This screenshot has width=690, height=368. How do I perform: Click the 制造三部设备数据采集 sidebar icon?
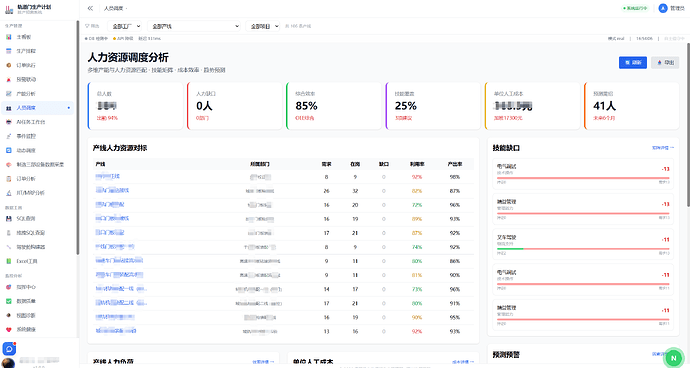8,164
